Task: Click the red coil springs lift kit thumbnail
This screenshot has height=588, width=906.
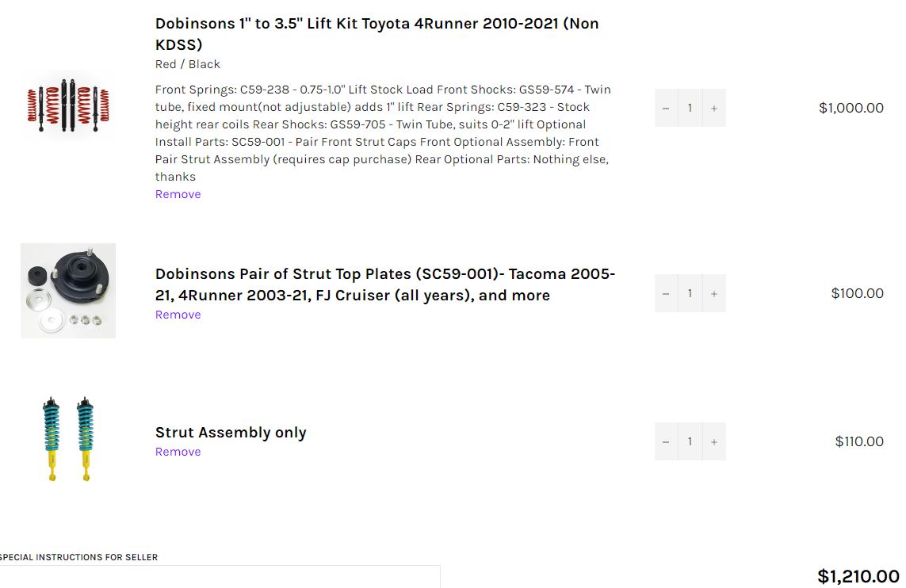Action: pos(68,105)
